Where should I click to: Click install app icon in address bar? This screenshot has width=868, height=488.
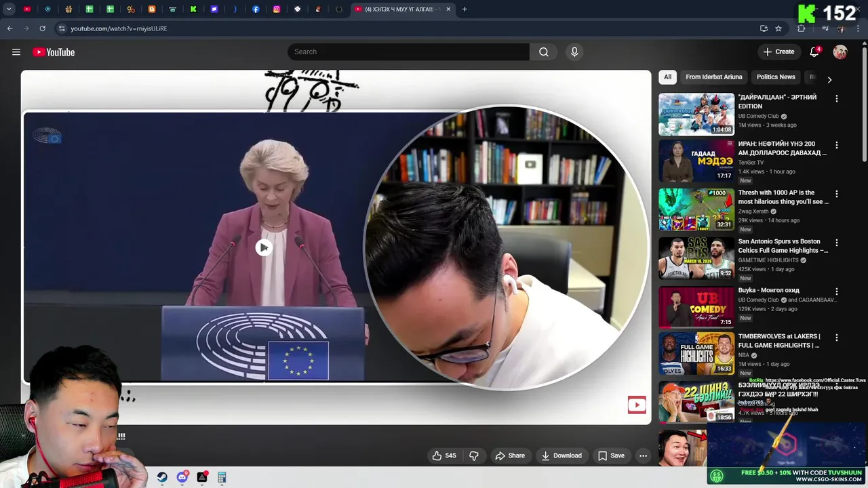coord(764,28)
